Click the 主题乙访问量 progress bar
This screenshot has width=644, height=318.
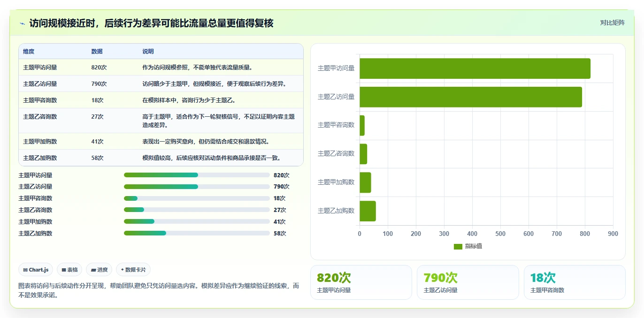[x=197, y=187]
